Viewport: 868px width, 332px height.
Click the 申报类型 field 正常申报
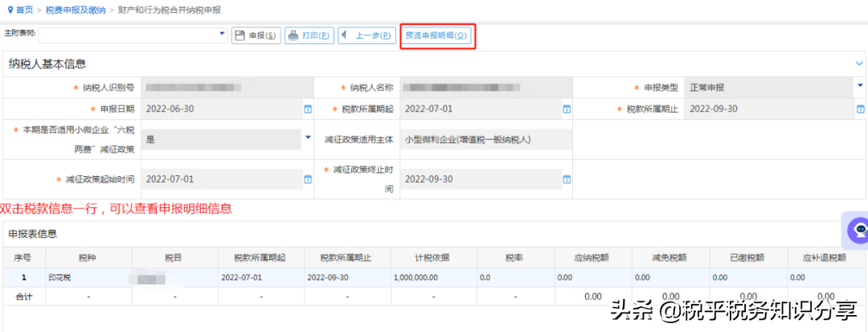click(770, 88)
